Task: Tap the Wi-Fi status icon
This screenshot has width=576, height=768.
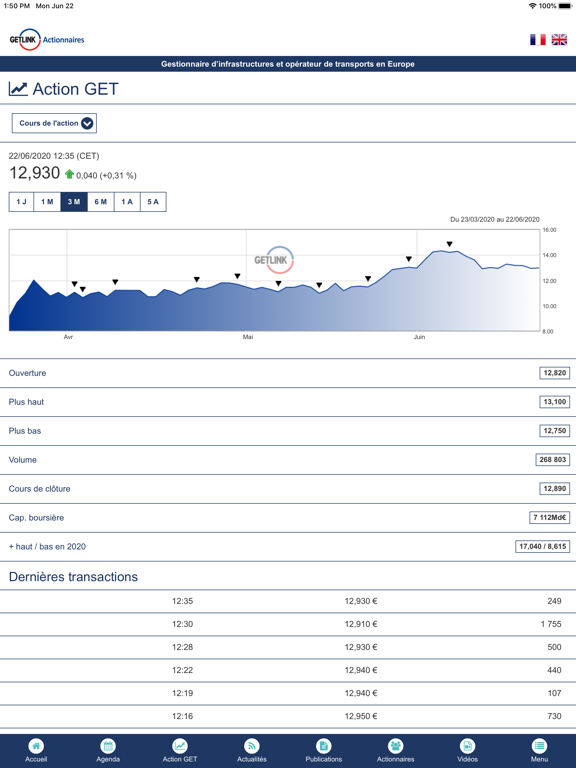Action: tap(532, 6)
